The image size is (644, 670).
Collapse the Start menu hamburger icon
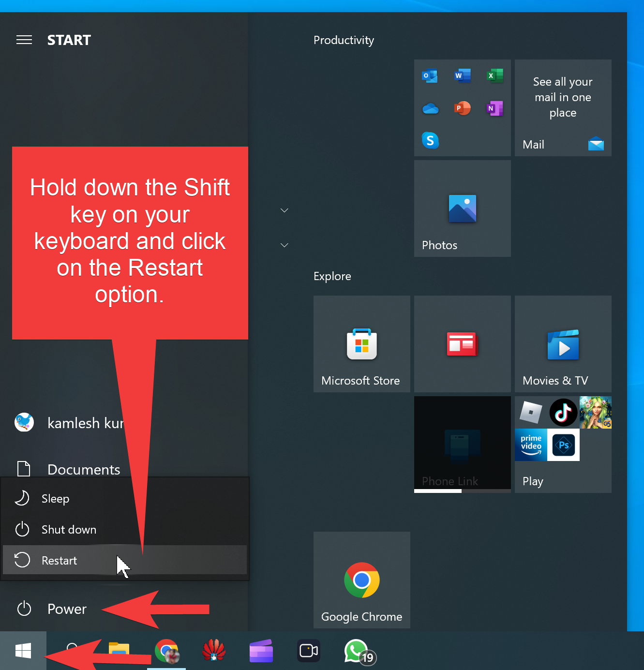point(24,40)
